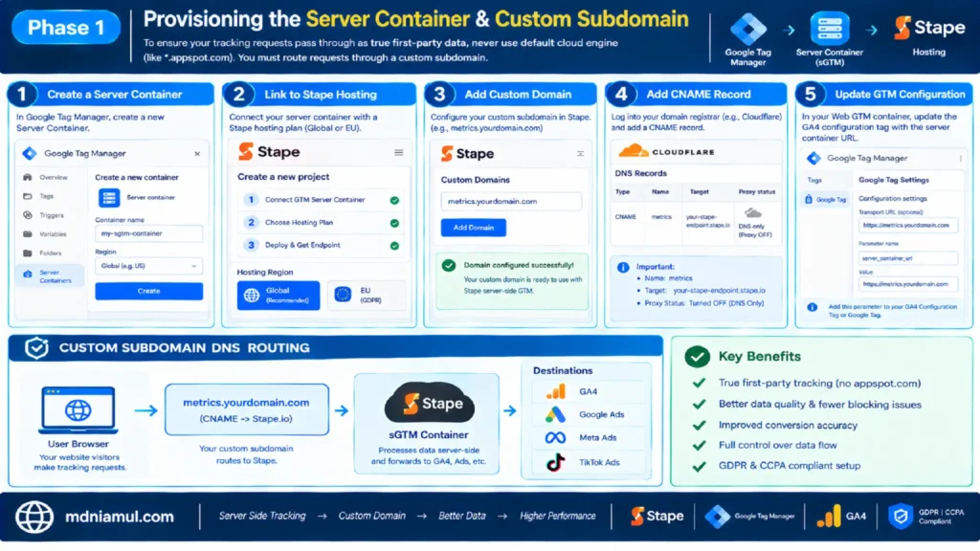Select the Overview sidebar icon in GTM panel
Viewport: 980px width, 551px height.
click(28, 177)
